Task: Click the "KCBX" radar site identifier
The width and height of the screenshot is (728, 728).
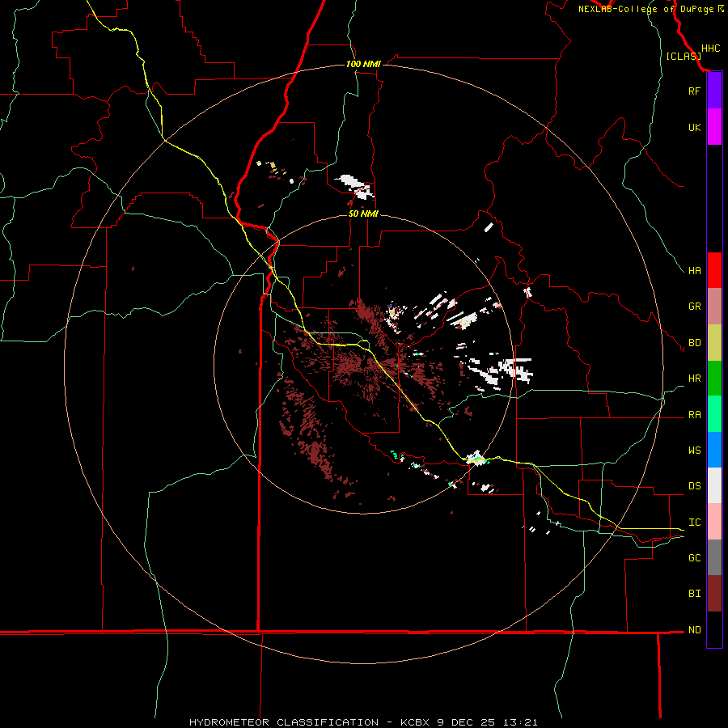Action: 414,722
